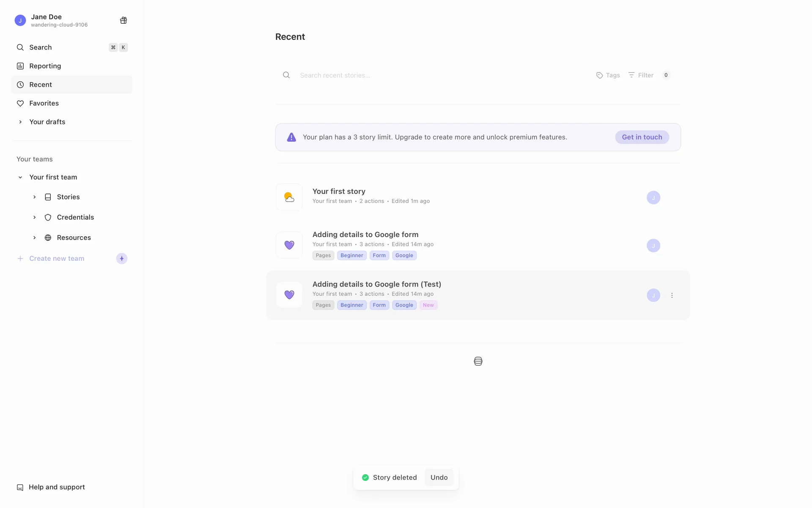Click the sparkle icon next to Create new team
Image resolution: width=812 pixels, height=508 pixels.
pyautogui.click(x=122, y=259)
